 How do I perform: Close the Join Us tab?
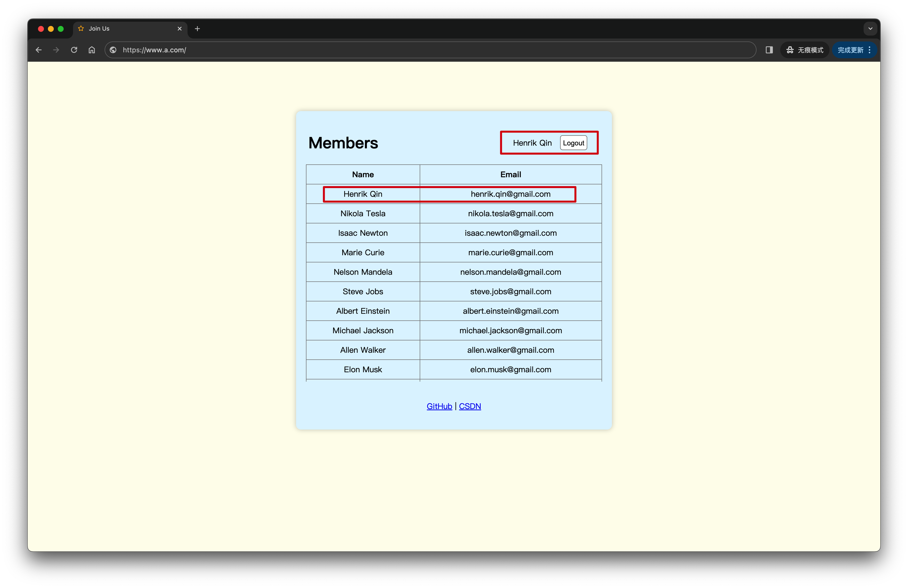pos(179,29)
